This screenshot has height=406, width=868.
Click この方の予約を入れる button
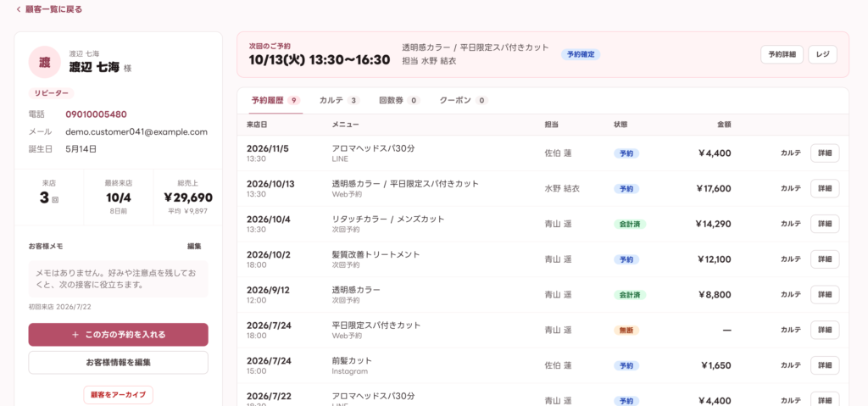click(x=119, y=335)
